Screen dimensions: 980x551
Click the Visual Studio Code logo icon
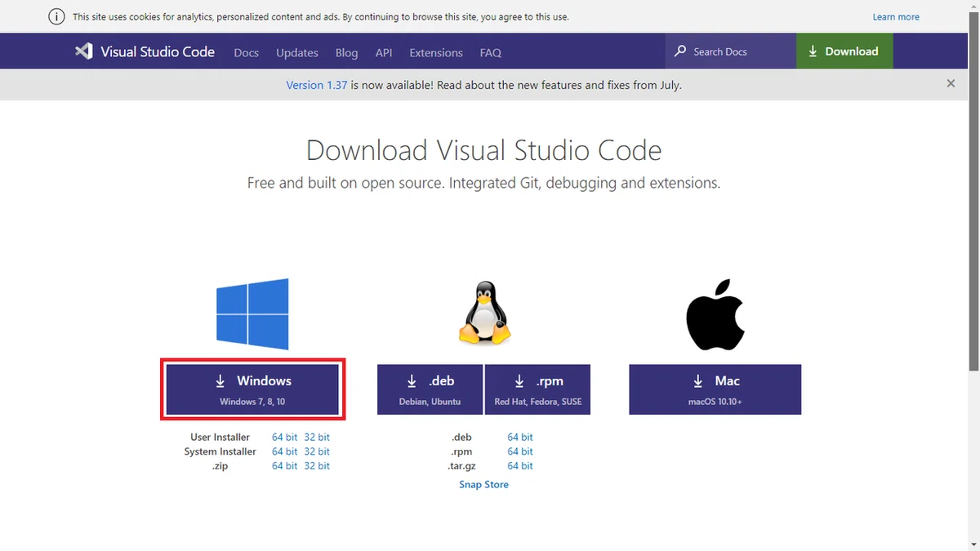(83, 51)
